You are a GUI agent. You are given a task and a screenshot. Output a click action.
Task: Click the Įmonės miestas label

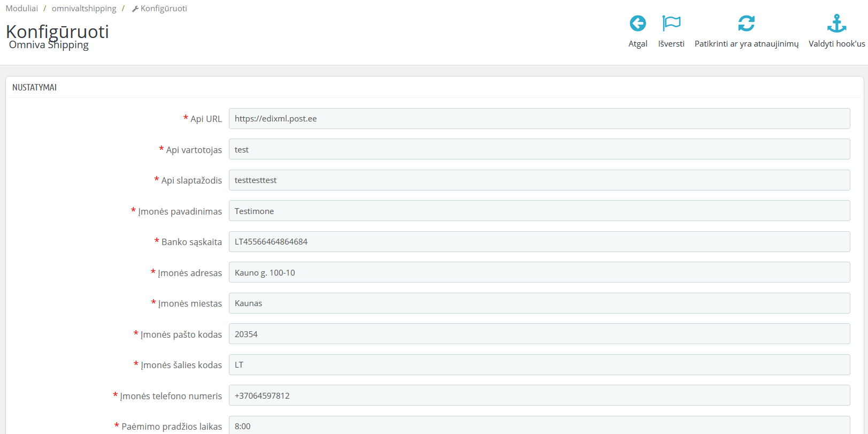click(x=190, y=303)
